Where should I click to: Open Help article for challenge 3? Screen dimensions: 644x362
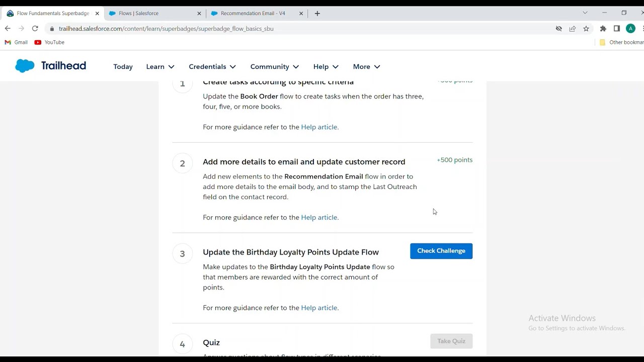coord(319,308)
